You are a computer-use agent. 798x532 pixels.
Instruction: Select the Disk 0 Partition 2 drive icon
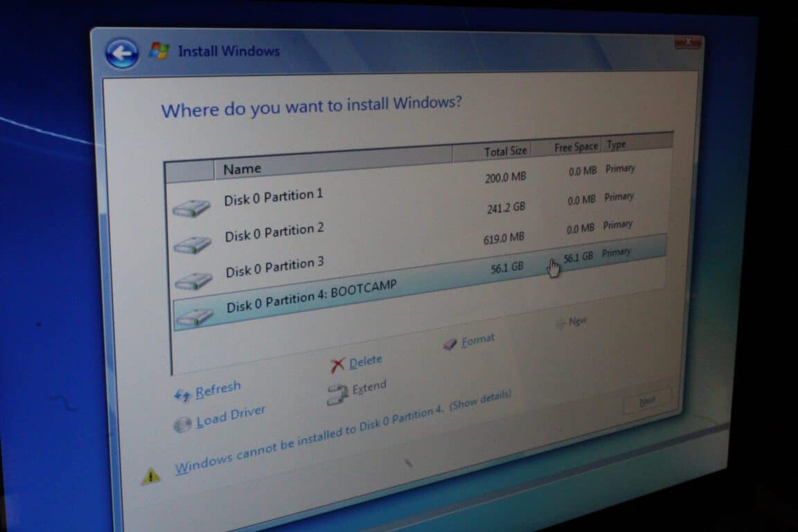pos(193,245)
